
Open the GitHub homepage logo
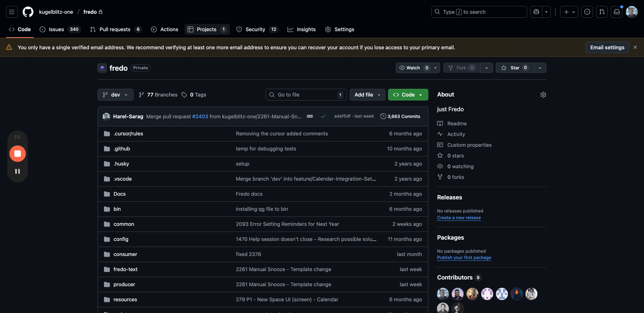click(28, 12)
